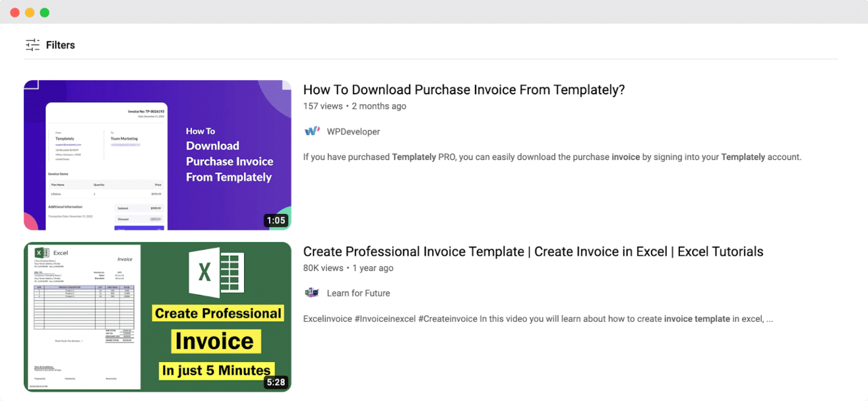Open the Templately purchase invoice video thumbnail
The image size is (868, 401).
click(x=158, y=155)
